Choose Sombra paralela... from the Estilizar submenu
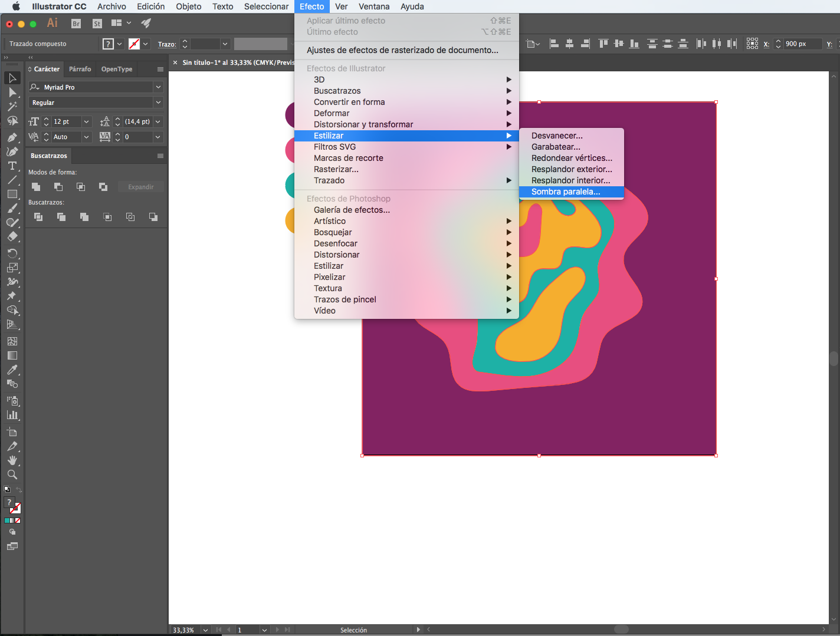This screenshot has height=636, width=840. tap(571, 192)
